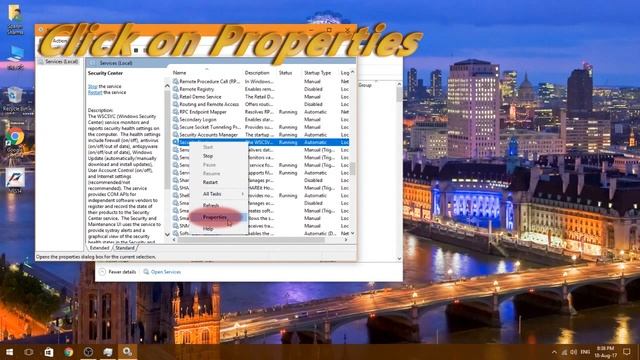Expand the All Tasks submenu
Image resolution: width=640 pixels, height=360 pixels.
point(218,194)
